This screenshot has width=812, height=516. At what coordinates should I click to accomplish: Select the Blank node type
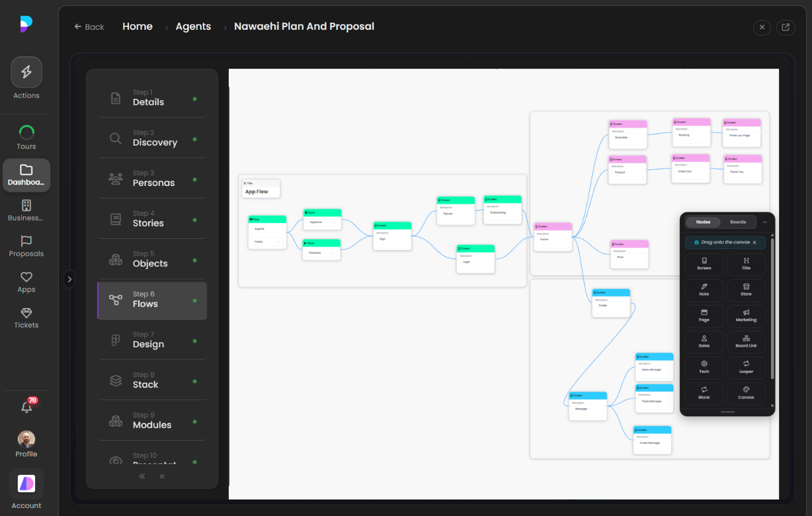[x=704, y=393]
